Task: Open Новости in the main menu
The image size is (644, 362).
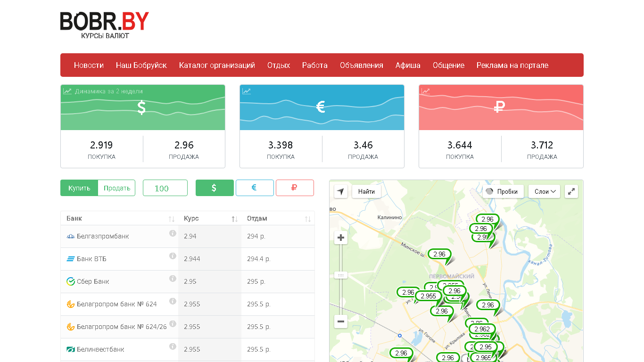Action: 89,65
